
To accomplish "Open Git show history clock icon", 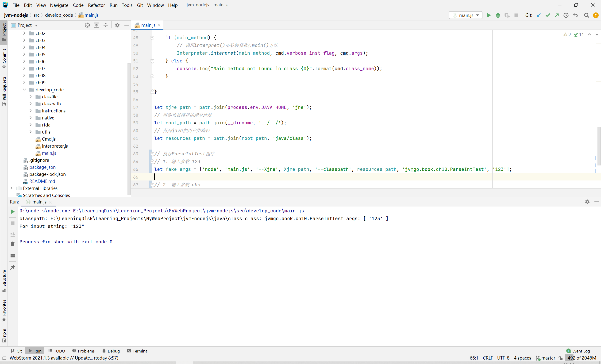I will pyautogui.click(x=566, y=15).
